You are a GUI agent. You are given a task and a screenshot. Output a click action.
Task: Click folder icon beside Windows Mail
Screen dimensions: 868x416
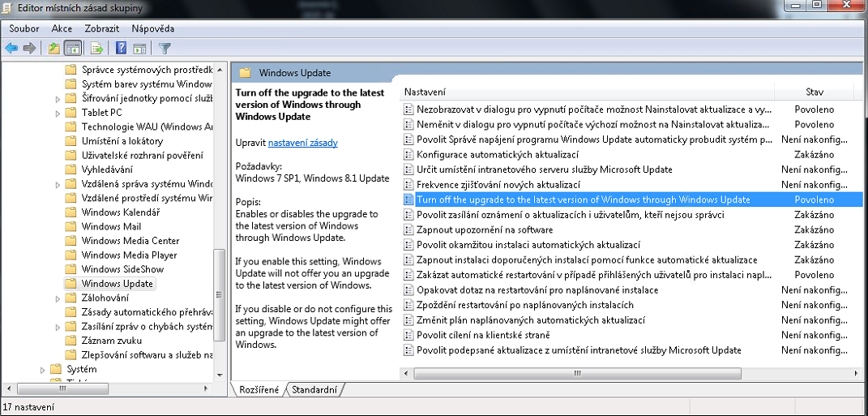71,226
